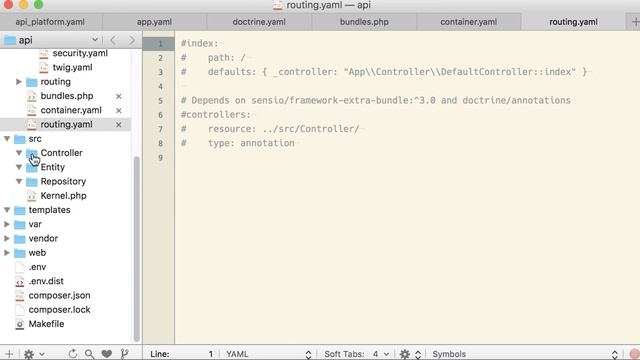640x360 pixels.
Task: Open twig.yaml in the file browser
Action: [72, 67]
